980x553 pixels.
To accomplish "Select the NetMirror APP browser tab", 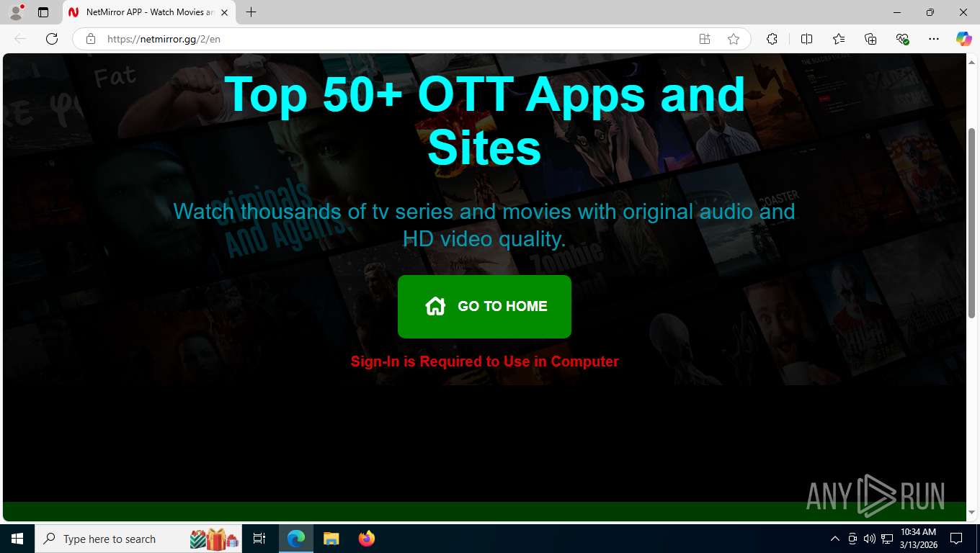I will tap(150, 12).
